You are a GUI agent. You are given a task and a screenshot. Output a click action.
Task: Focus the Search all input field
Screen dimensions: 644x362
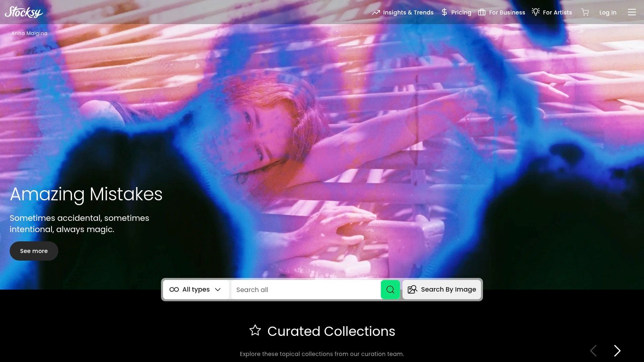click(x=306, y=290)
